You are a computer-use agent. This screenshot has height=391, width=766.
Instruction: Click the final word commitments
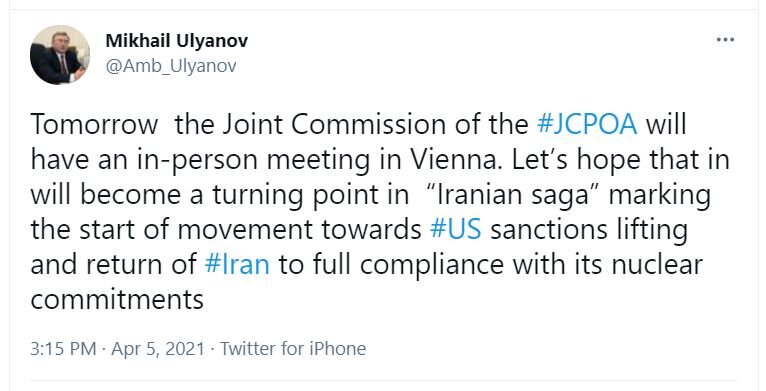117,299
